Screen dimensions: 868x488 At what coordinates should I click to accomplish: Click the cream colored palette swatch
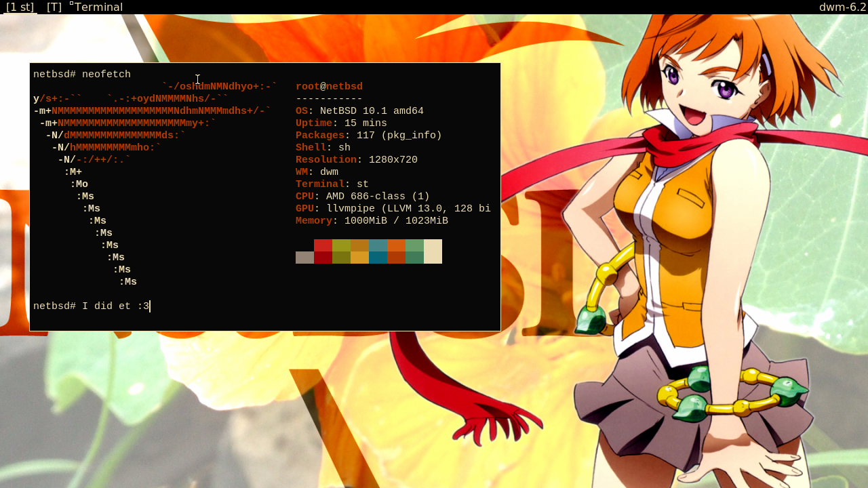point(433,251)
